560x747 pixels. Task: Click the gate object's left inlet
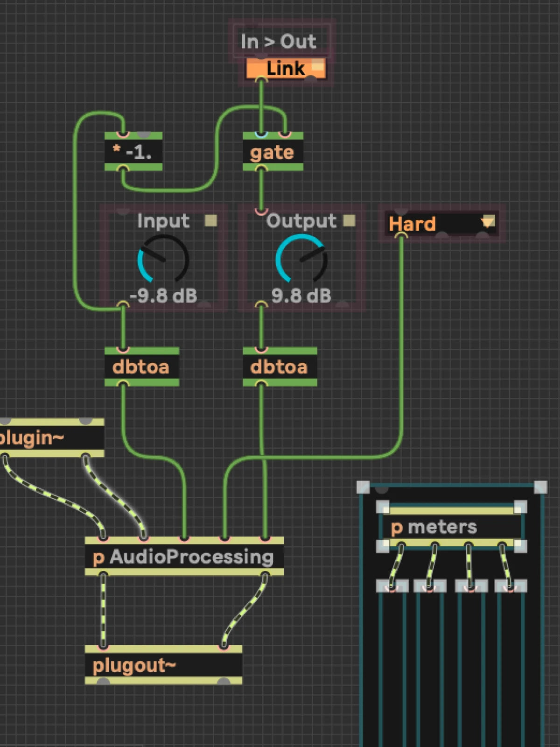[261, 135]
